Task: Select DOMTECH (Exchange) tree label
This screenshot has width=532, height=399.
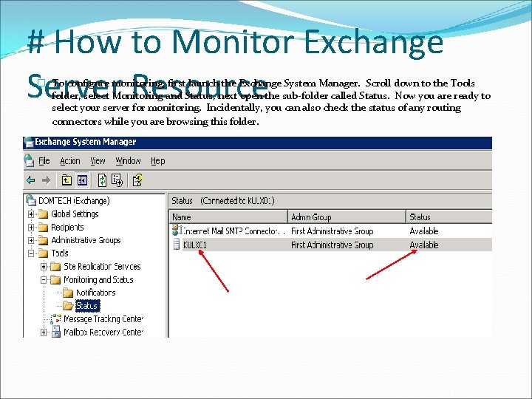Action: click(74, 200)
